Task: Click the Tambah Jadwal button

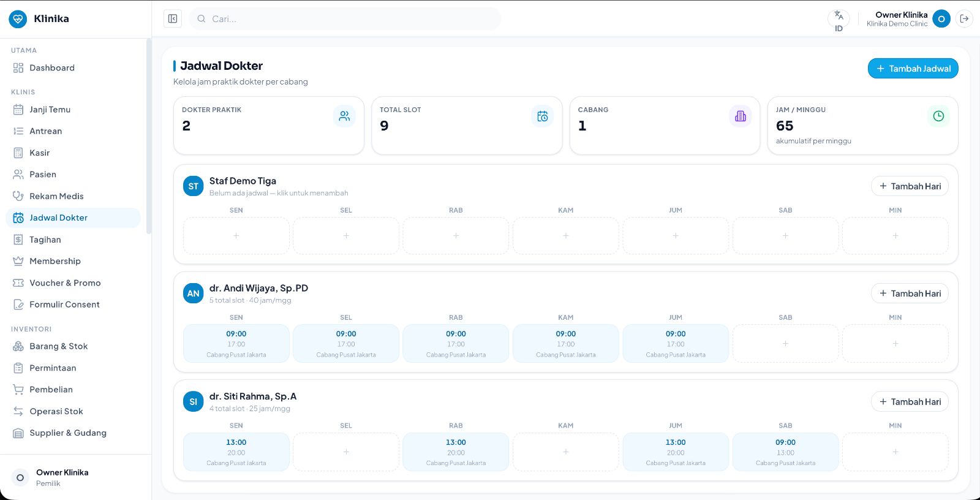Action: (913, 69)
